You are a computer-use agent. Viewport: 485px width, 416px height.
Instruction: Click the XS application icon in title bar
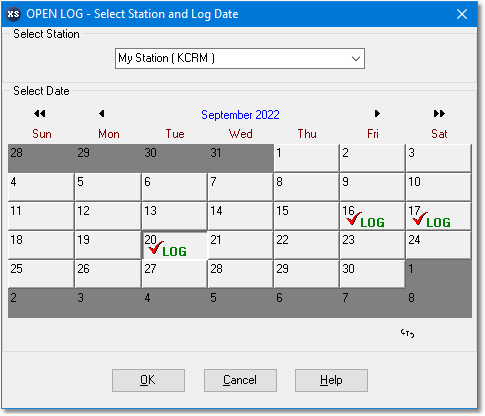point(13,14)
